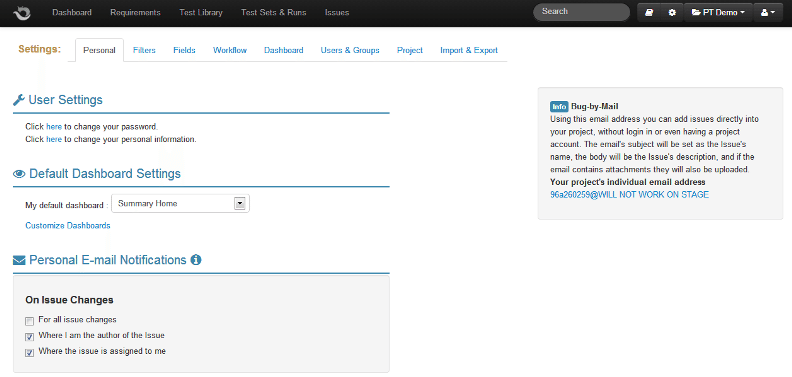Open Test Library in top navigation
The width and height of the screenshot is (792, 377).
point(201,13)
